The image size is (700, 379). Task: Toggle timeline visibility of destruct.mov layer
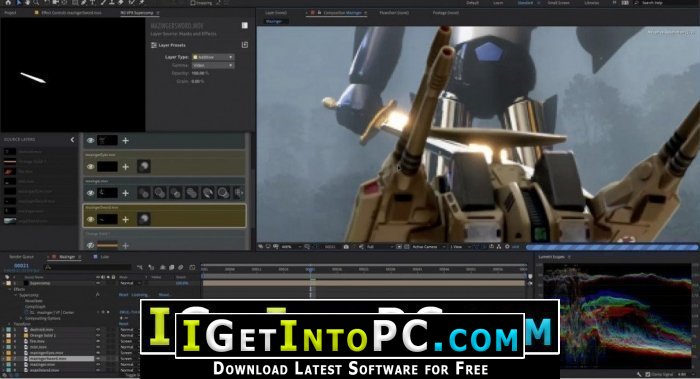click(x=98, y=329)
